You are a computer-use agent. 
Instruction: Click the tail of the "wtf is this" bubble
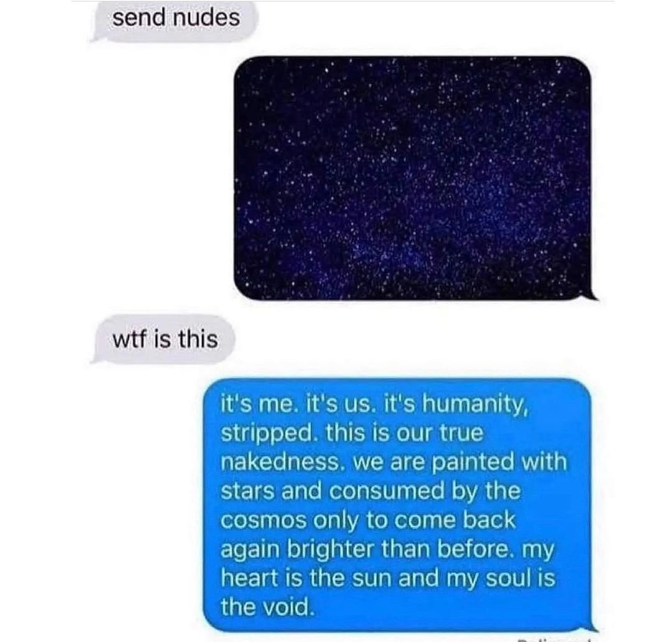click(97, 359)
